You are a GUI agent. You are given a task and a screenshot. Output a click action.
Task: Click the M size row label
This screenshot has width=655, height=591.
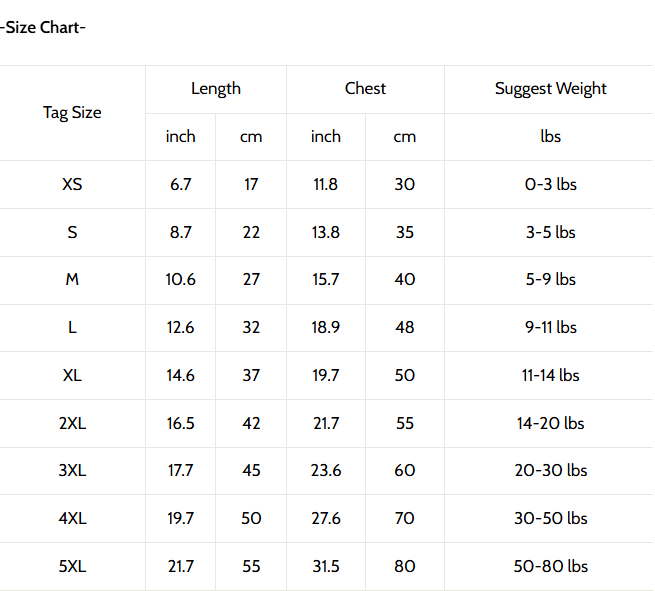[x=72, y=280]
